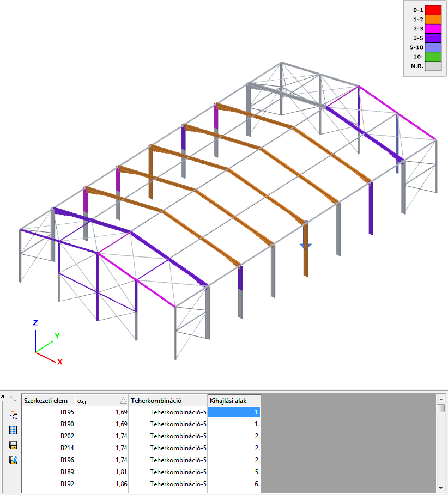Click the green 10- legend swatch
Viewport: 448px width, 495px height.
pyautogui.click(x=433, y=57)
